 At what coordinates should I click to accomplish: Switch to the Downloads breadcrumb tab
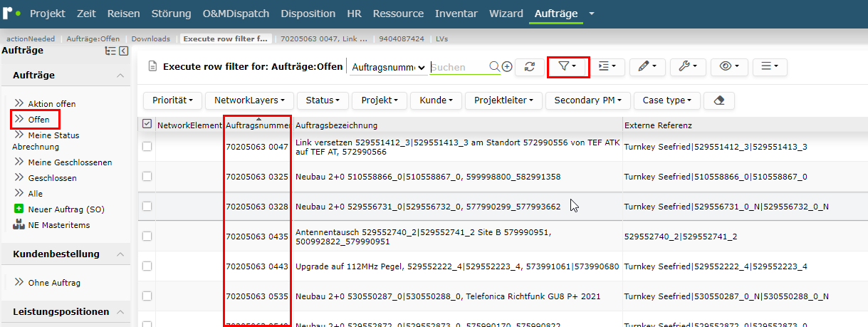pyautogui.click(x=151, y=38)
